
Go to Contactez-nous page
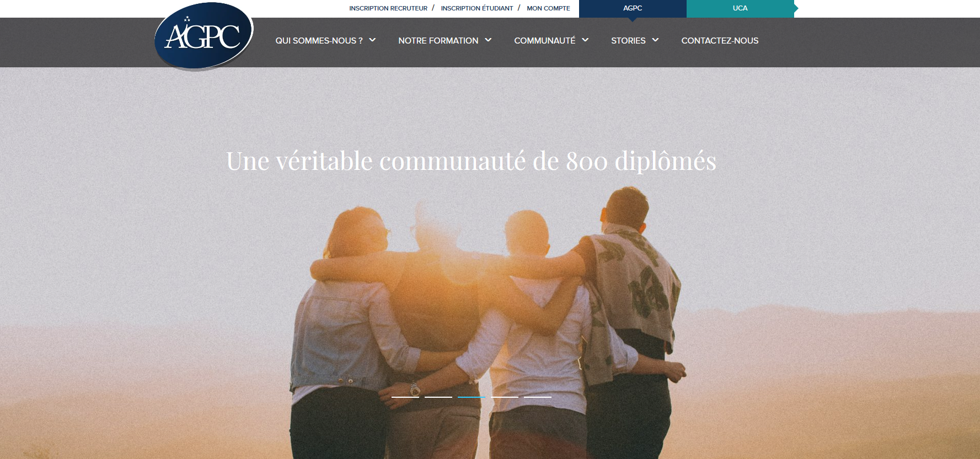720,40
